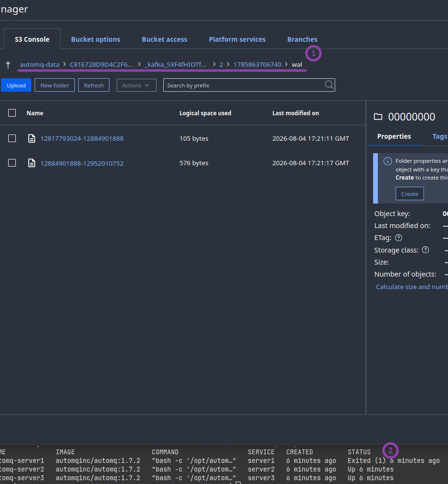
Task: Click server3 service entry in terminal
Action: coord(261,478)
